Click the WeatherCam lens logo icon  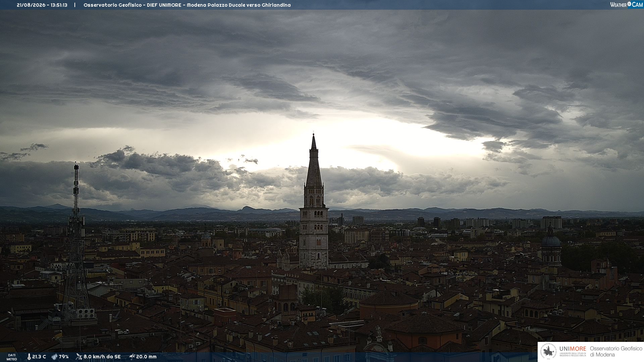[629, 4]
